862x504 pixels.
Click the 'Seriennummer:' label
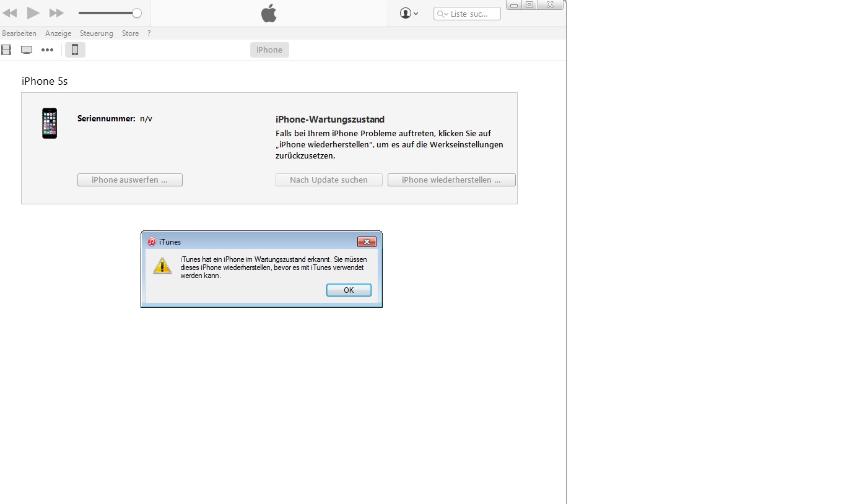(107, 119)
